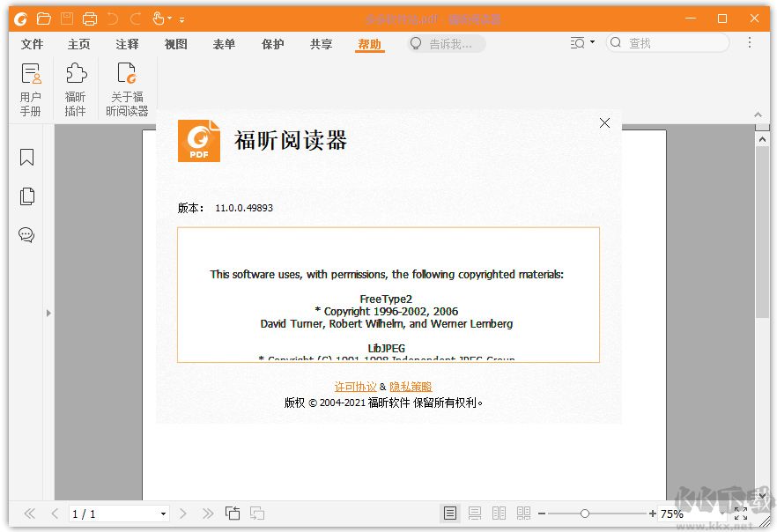Open the customize quick access toolbar arrow

pos(181,19)
